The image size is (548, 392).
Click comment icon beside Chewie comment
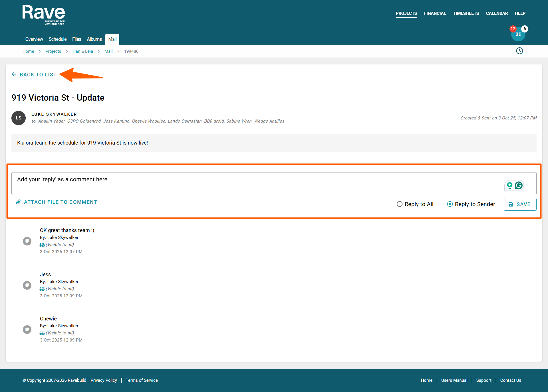27,330
